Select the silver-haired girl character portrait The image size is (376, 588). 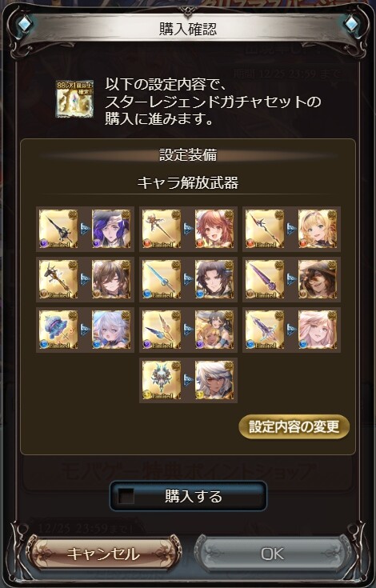tap(111, 330)
